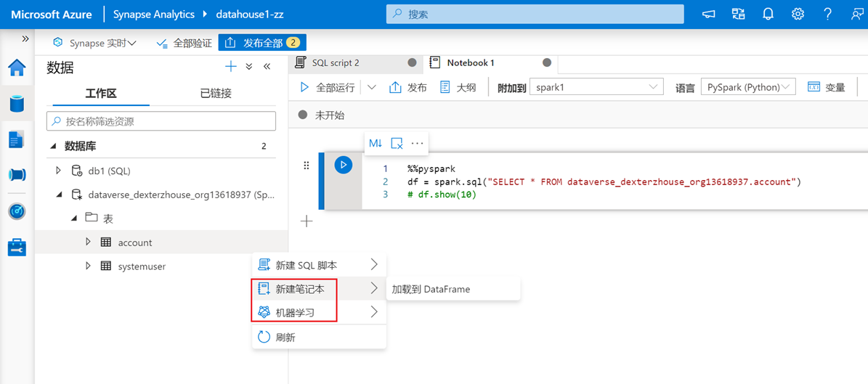Open run options dropdown arrow
Image resolution: width=868 pixels, height=384 pixels.
371,87
